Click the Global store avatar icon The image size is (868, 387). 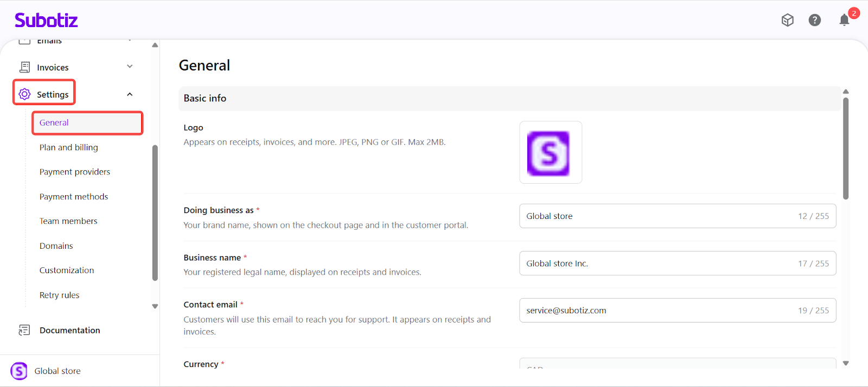19,371
